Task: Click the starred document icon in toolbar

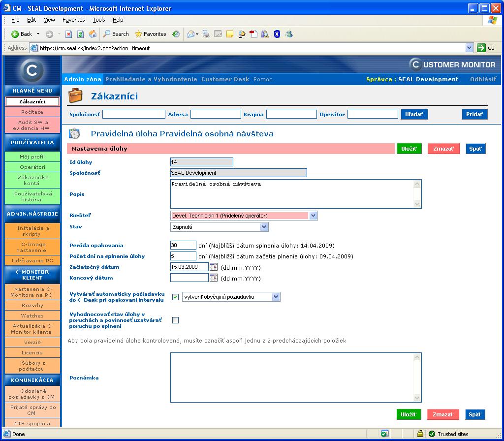Action: [x=242, y=34]
